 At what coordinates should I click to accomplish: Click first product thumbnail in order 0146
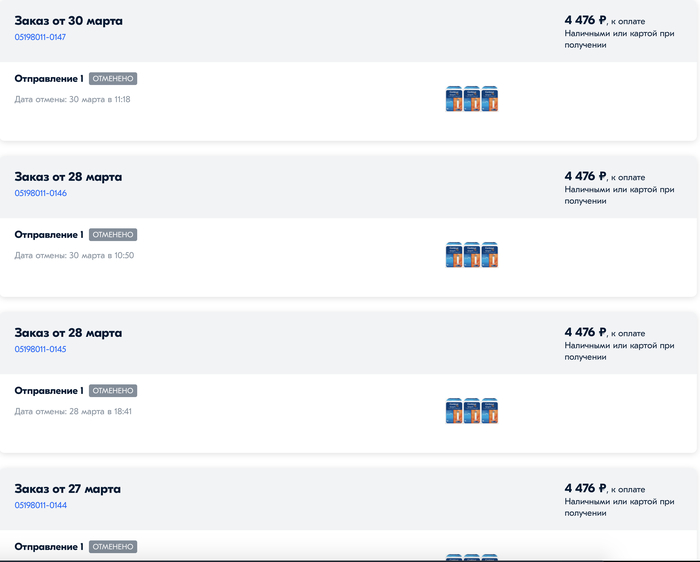(x=454, y=255)
